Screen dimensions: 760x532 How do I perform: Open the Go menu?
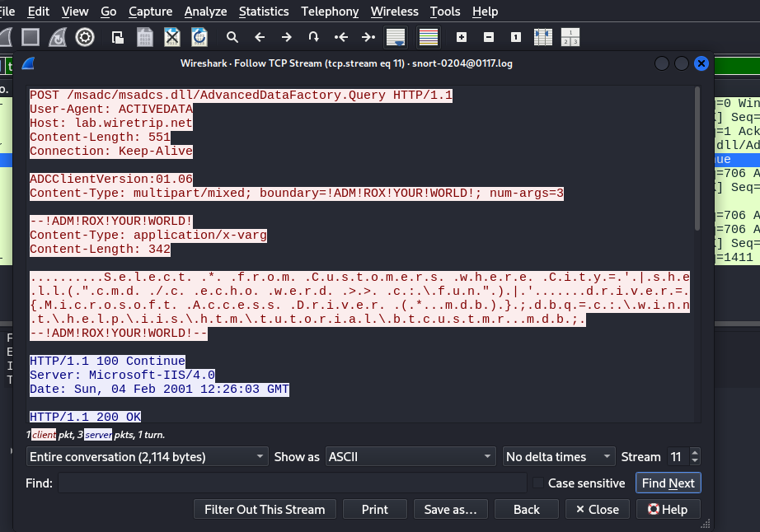(108, 12)
